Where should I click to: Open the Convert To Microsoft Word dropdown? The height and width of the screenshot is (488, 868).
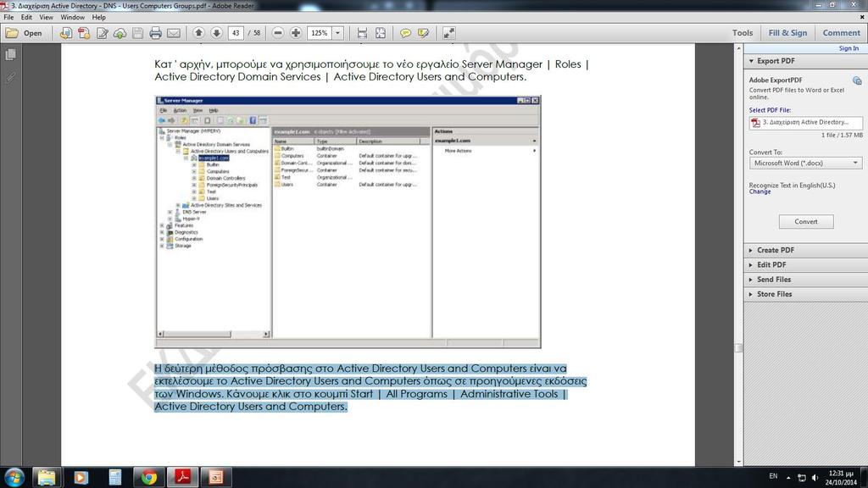tap(805, 164)
